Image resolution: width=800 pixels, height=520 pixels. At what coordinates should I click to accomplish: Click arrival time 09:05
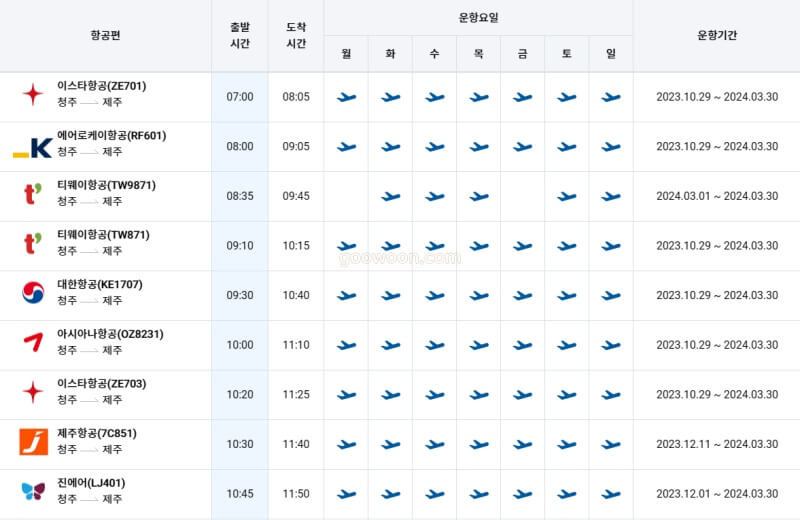[x=296, y=146]
